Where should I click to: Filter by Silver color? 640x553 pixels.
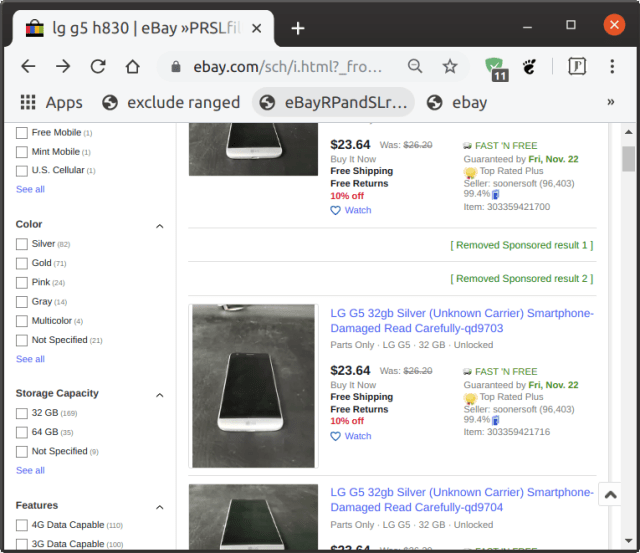point(22,244)
